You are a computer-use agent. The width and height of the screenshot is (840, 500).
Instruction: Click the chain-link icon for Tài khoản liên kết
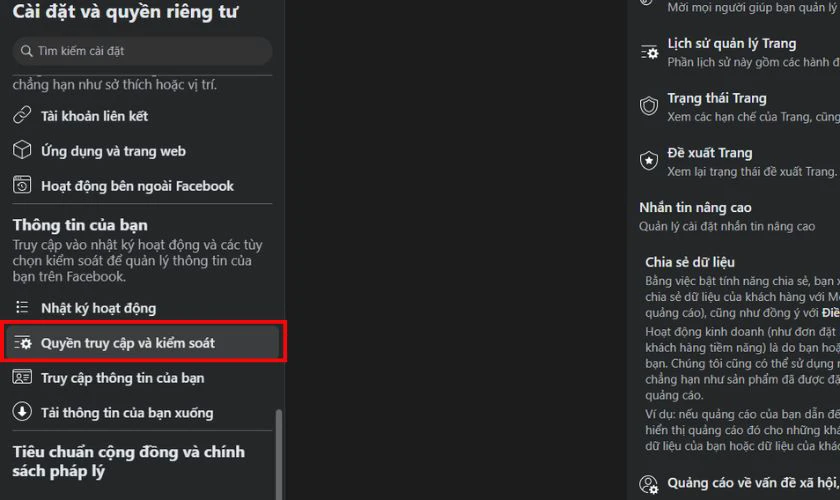(x=22, y=115)
